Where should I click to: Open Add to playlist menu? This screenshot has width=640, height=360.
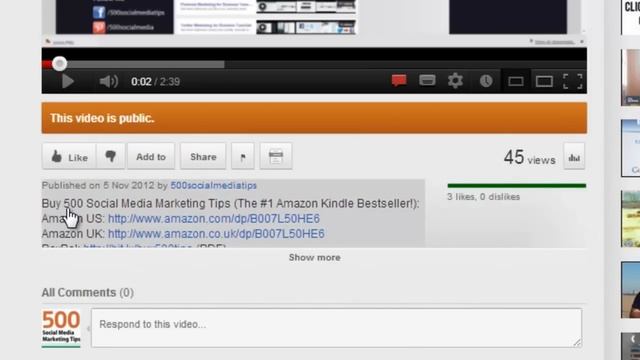click(151, 156)
